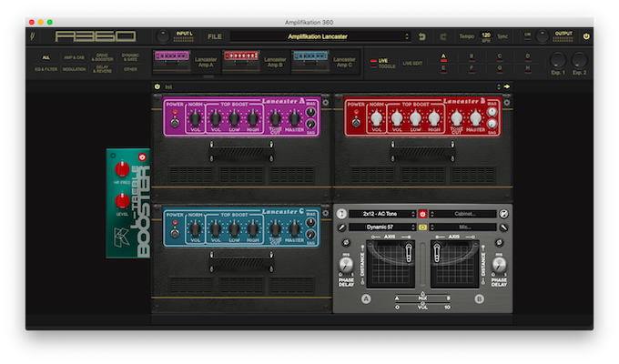Select live slot D
Image resolution: width=619 pixels, height=364 pixels.
click(527, 57)
